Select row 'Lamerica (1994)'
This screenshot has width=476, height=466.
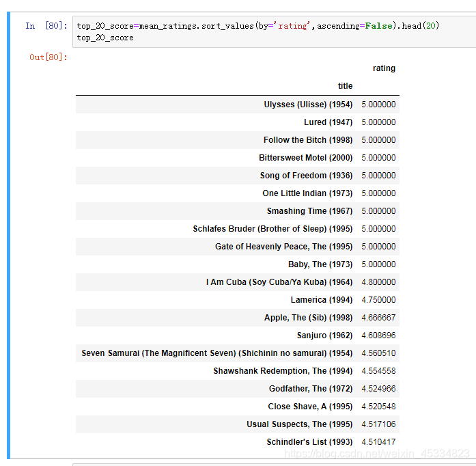238,300
